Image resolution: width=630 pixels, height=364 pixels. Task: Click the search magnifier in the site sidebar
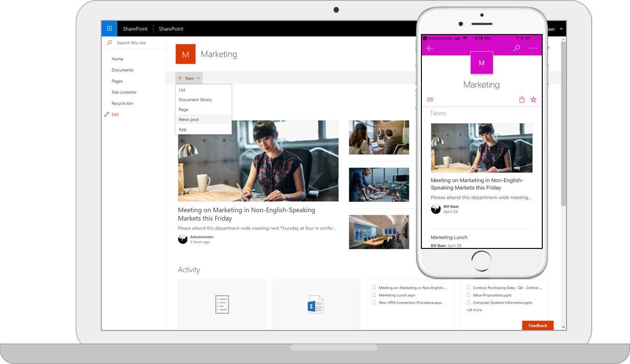109,42
